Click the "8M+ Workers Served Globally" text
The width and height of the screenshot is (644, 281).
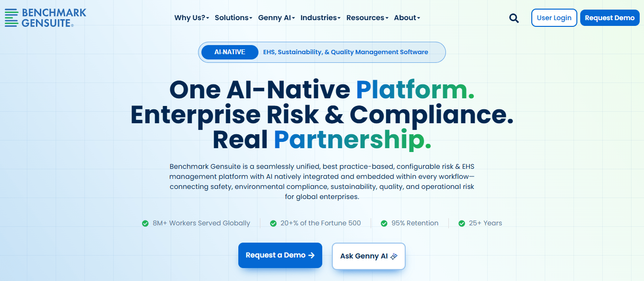point(201,223)
